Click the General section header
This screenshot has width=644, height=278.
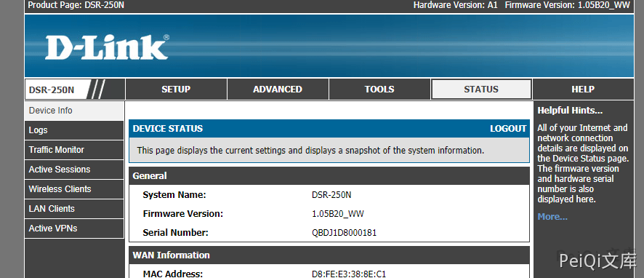pyautogui.click(x=329, y=176)
